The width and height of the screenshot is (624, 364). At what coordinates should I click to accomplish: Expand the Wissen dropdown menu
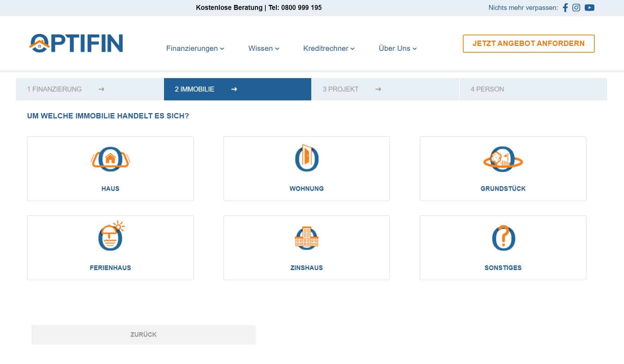point(264,48)
